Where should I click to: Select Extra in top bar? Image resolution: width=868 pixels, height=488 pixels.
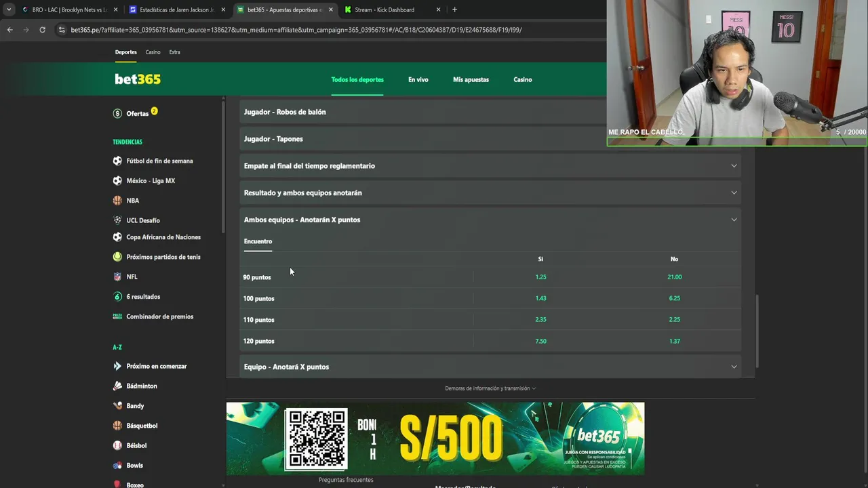(174, 52)
